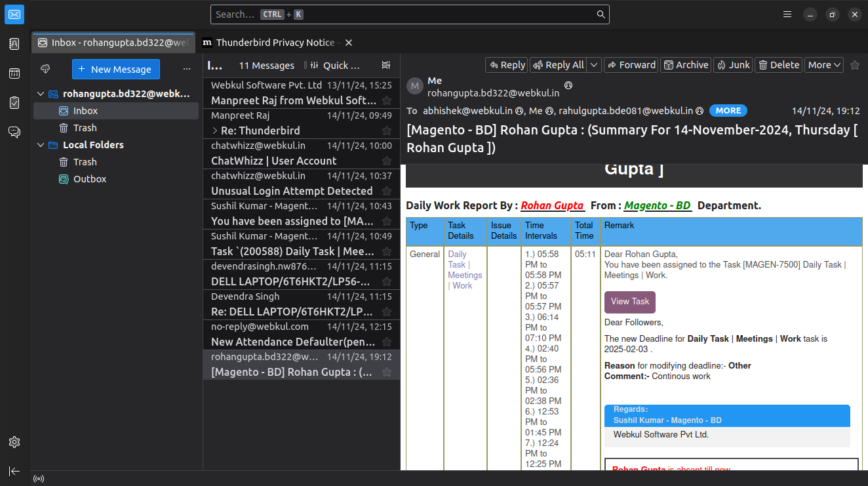
Task: Open the More actions dropdown
Action: [x=824, y=65]
